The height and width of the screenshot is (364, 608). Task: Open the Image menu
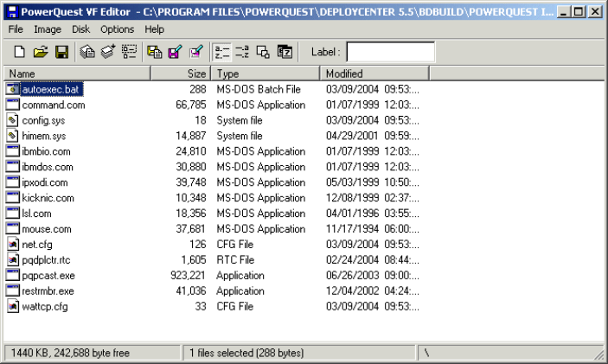coord(48,29)
